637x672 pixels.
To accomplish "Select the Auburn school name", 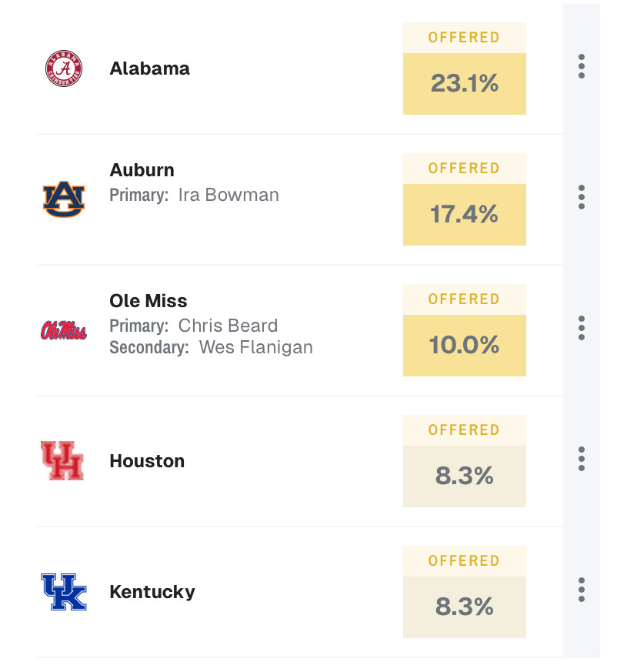I will click(x=142, y=170).
